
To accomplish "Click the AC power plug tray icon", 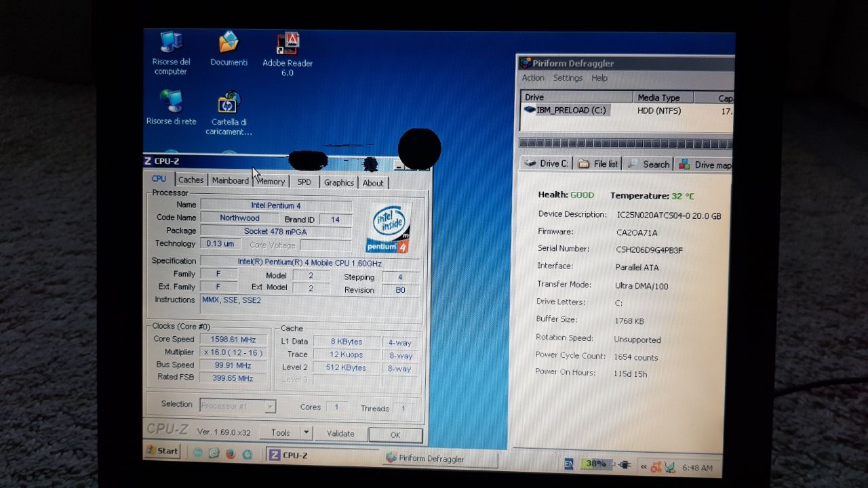I will (x=624, y=465).
